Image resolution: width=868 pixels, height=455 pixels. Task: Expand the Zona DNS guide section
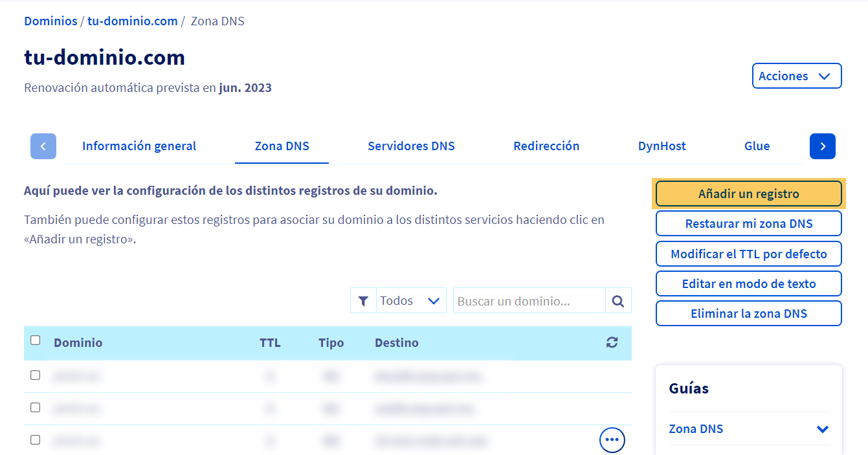[748, 428]
